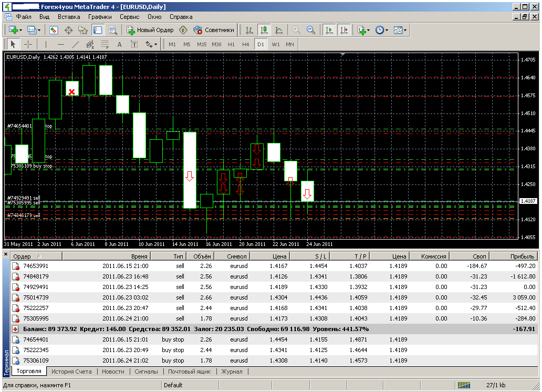Click the zoom out magnifier icon
The width and height of the screenshot is (542, 392).
click(311, 30)
